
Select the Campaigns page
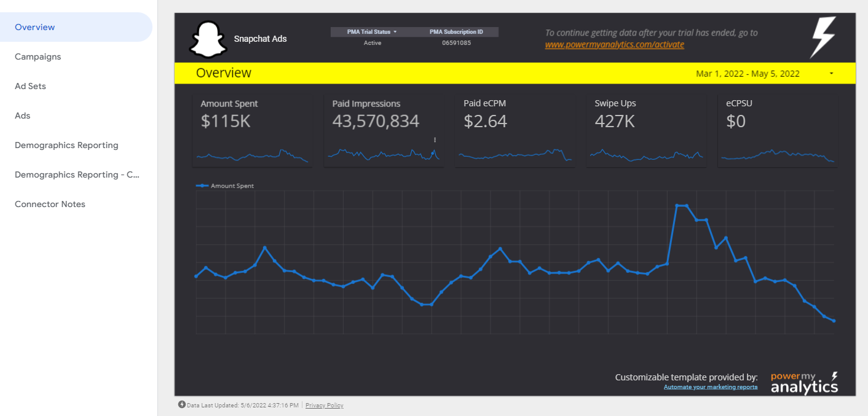(x=37, y=57)
